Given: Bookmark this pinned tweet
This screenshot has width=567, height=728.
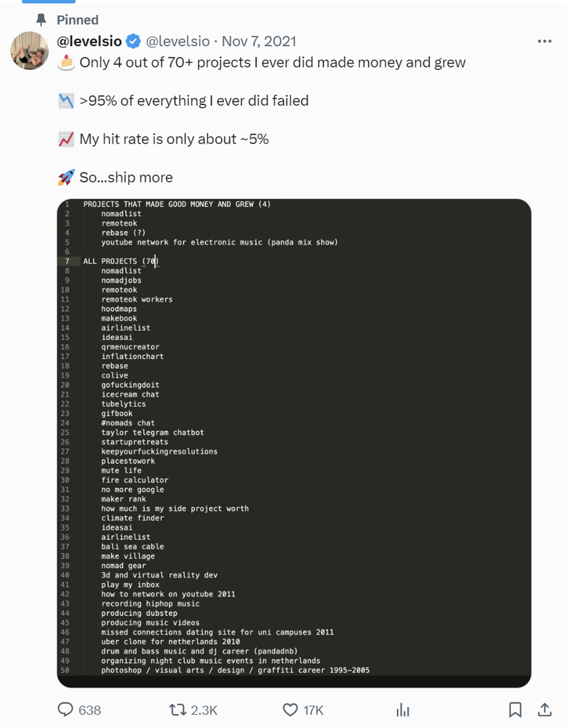Looking at the screenshot, I should click(x=515, y=709).
